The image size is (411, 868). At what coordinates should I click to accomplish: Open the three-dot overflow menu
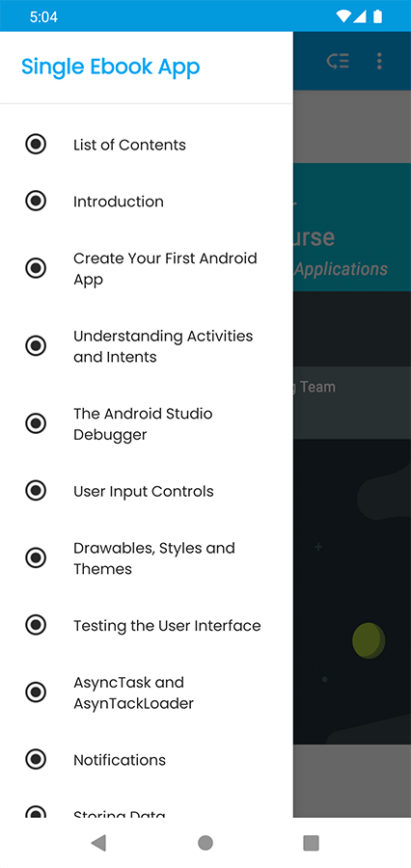point(379,61)
